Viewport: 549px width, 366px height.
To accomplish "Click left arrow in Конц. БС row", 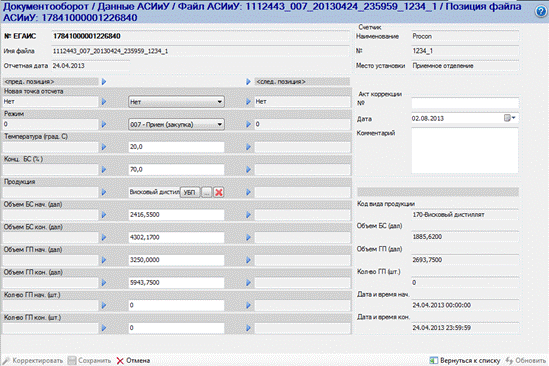I will (104, 170).
